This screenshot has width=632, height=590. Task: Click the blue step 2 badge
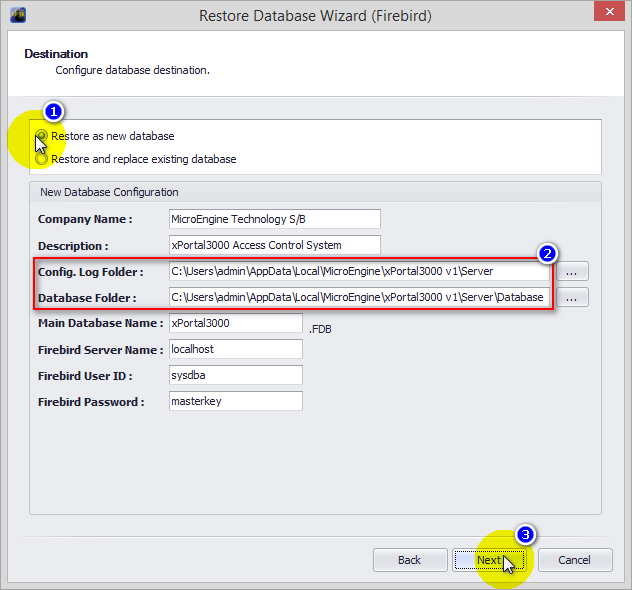click(x=547, y=253)
